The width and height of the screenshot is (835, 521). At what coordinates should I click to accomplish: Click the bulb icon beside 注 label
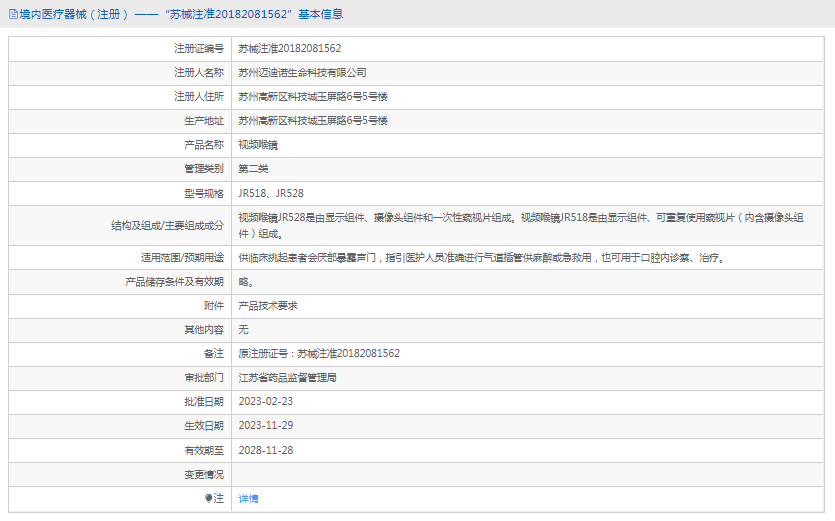coord(209,498)
